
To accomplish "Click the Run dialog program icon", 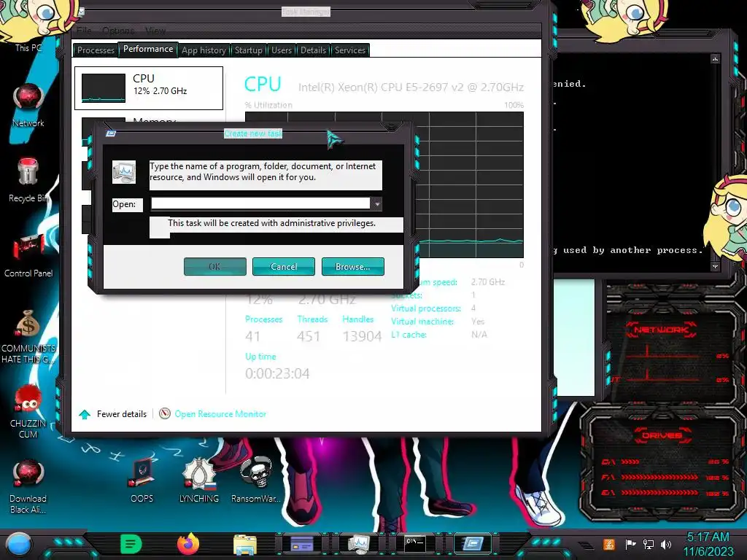I will (x=124, y=172).
